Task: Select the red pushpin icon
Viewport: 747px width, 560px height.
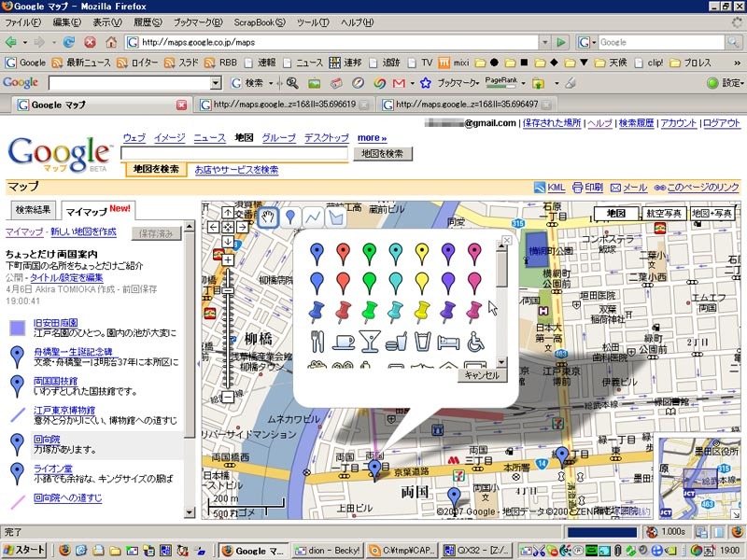Action: click(x=343, y=312)
